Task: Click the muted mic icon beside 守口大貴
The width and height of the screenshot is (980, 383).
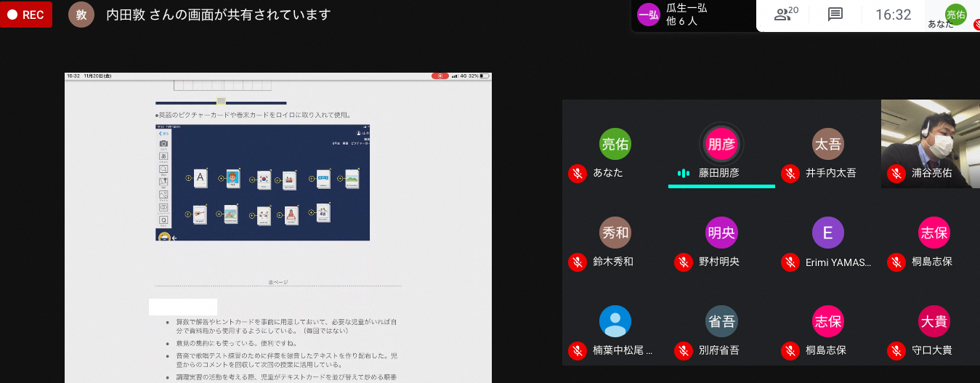Action: click(896, 351)
